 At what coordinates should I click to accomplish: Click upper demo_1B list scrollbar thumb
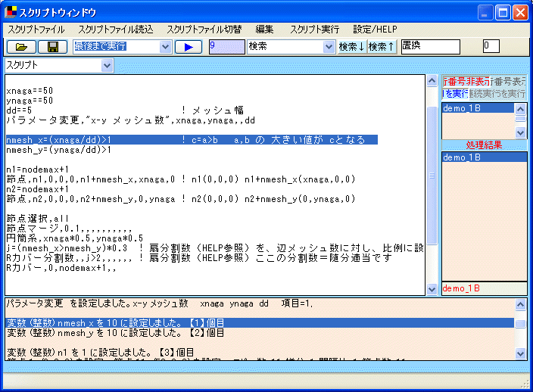[520, 119]
